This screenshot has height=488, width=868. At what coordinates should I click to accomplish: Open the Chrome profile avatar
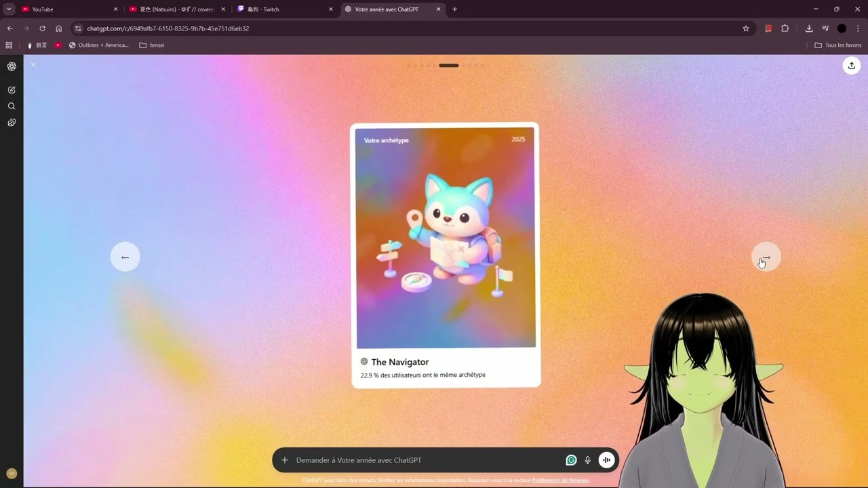[x=842, y=28]
